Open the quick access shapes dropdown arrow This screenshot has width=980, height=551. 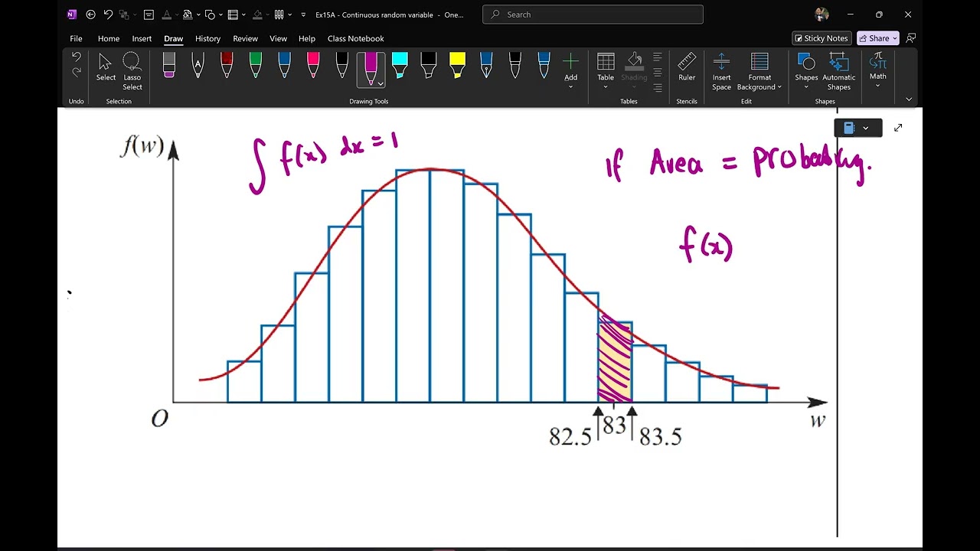point(220,15)
